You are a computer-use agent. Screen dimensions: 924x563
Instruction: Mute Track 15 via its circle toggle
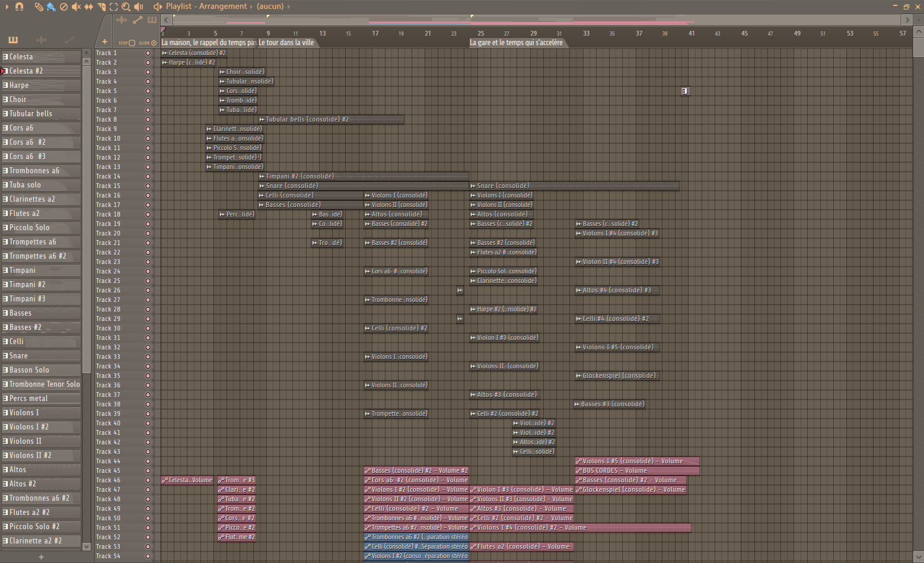click(x=148, y=186)
